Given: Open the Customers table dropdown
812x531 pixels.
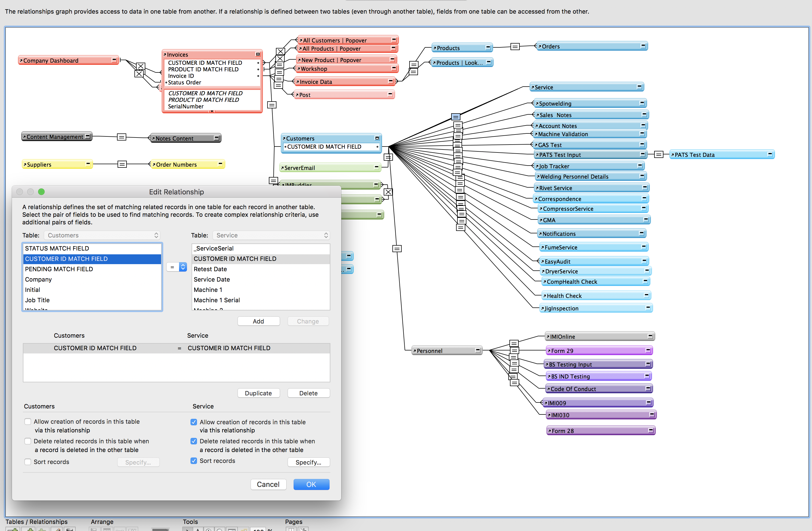Looking at the screenshot, I should 102,235.
